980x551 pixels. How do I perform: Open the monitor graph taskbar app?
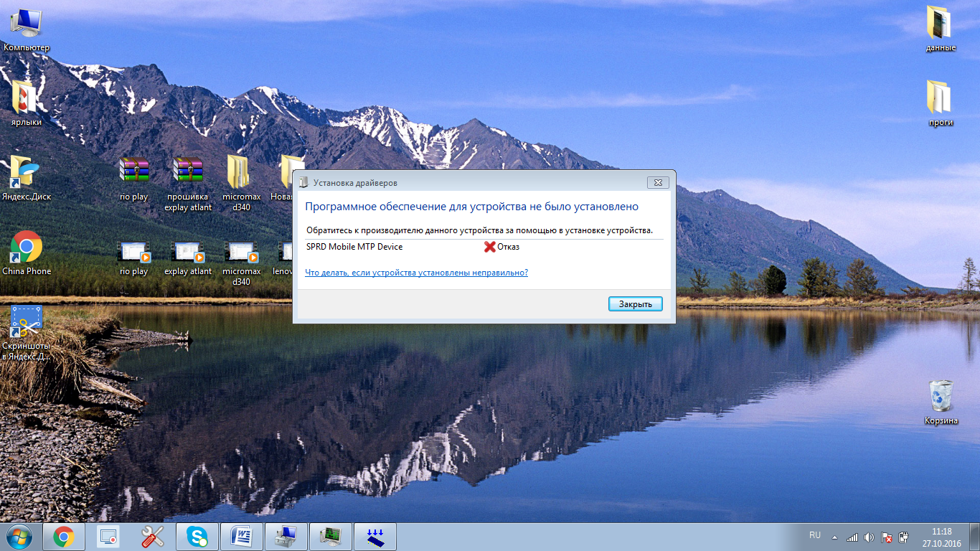tap(331, 537)
